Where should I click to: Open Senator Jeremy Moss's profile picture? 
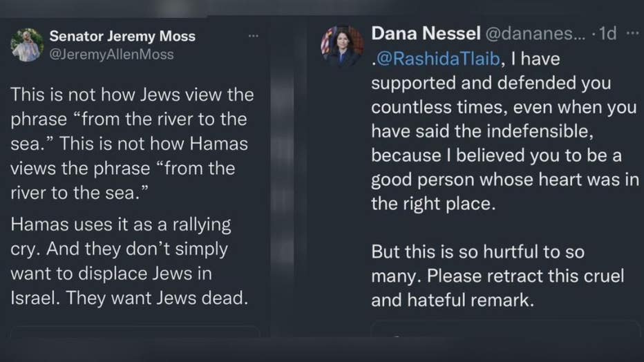[x=27, y=46]
